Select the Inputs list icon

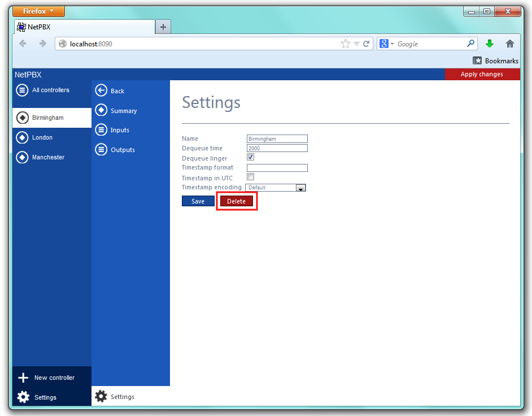(101, 130)
